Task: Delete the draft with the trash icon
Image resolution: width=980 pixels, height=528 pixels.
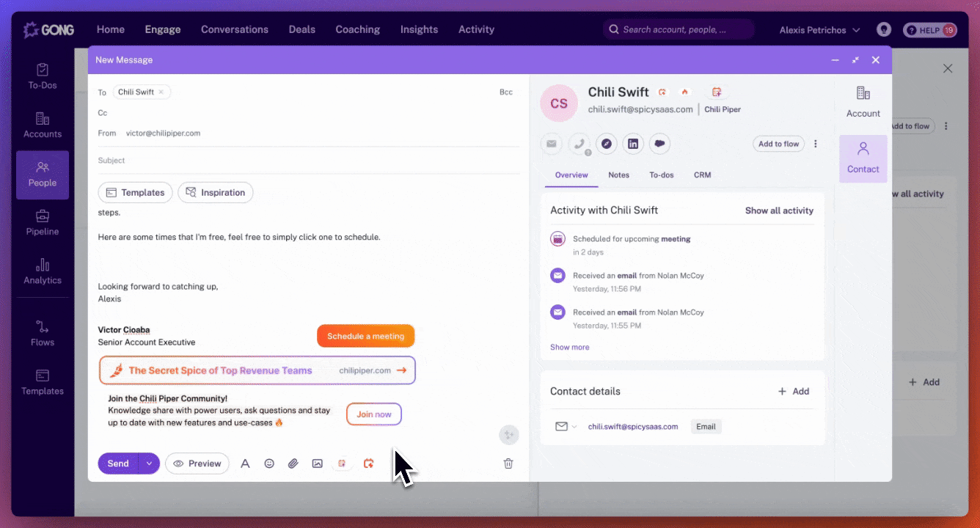Action: (508, 463)
